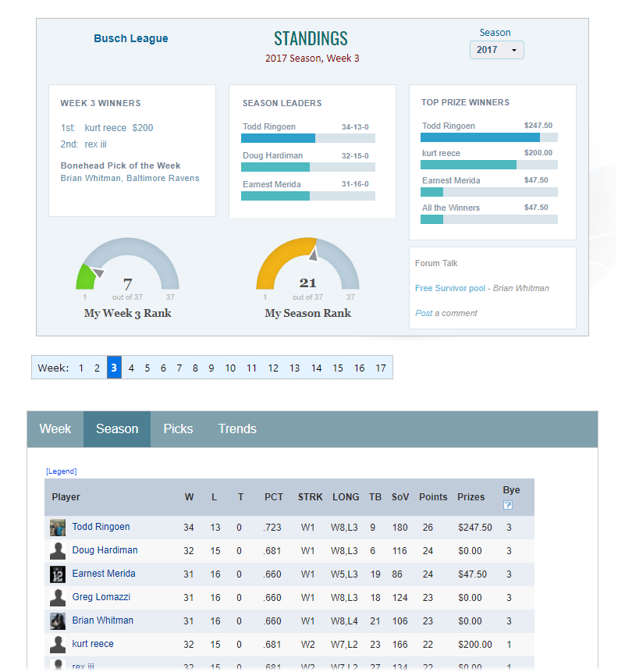This screenshot has height=672, width=625.
Task: Click Greg Lomazzi's silhouette avatar
Action: (x=58, y=598)
